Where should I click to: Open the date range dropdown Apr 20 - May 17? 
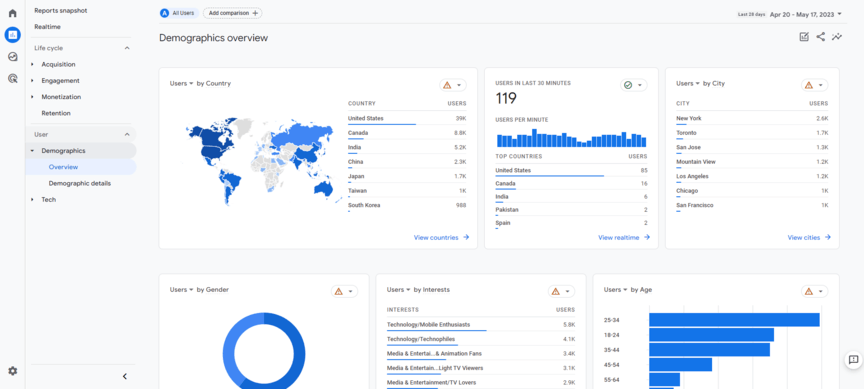tap(806, 14)
